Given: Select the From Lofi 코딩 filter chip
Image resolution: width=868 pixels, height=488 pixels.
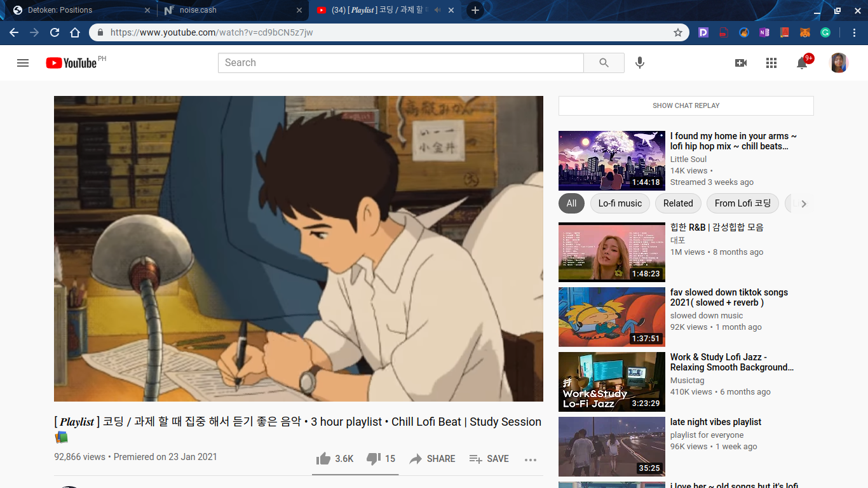Looking at the screenshot, I should (743, 203).
